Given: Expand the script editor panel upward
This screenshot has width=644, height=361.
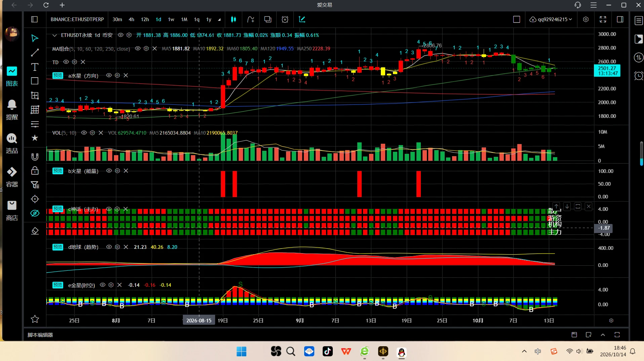Looking at the screenshot, I should pos(603,335).
